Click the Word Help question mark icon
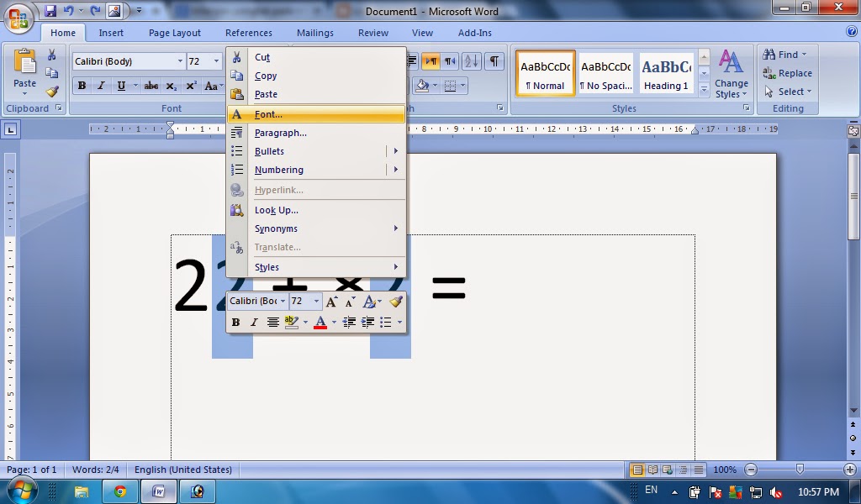 852,32
